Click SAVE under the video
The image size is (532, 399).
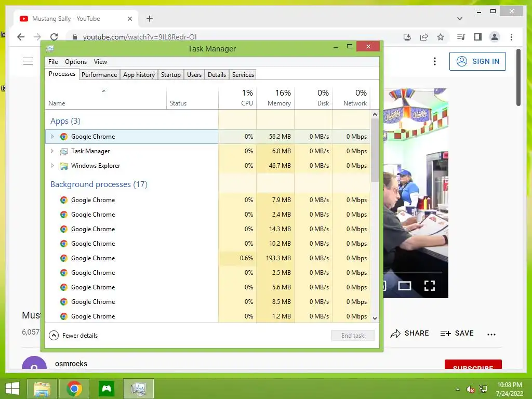click(457, 334)
